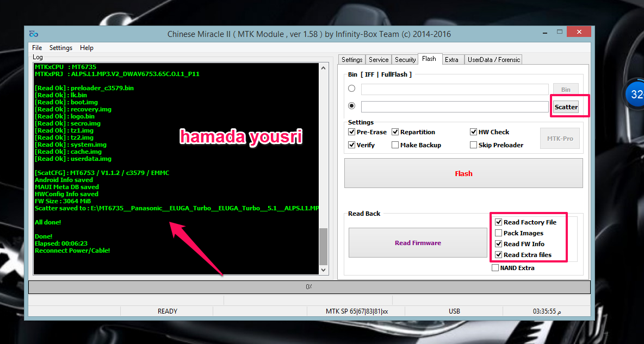This screenshot has height=344, width=644.
Task: Click the '[Read Ok] : system.img' log line
Action: [x=71, y=145]
